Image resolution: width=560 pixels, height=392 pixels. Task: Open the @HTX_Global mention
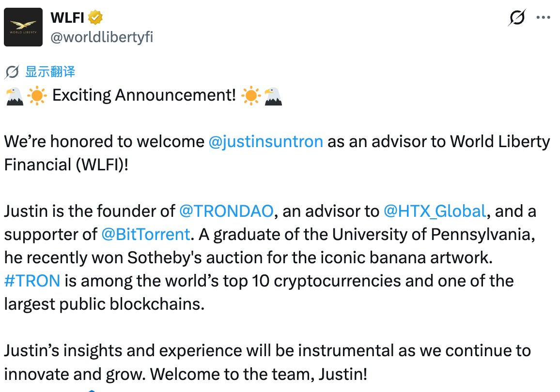435,211
